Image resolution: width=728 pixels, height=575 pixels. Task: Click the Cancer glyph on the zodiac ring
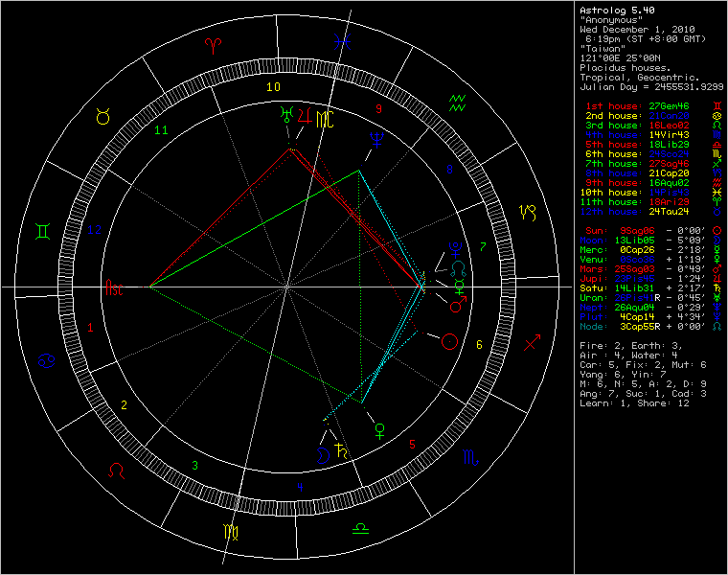[46, 361]
